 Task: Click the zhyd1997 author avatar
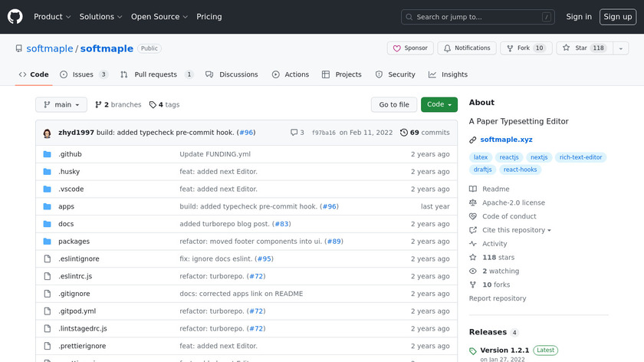coord(48,133)
